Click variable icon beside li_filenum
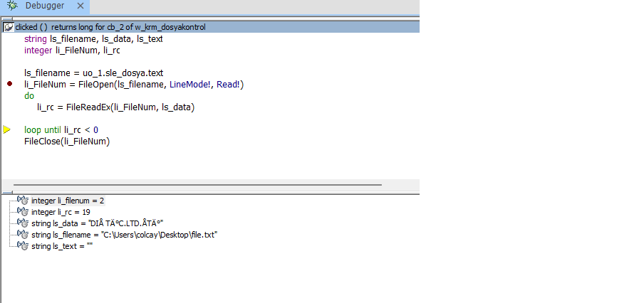Viewport: 644px width, 303px height. coord(22,201)
